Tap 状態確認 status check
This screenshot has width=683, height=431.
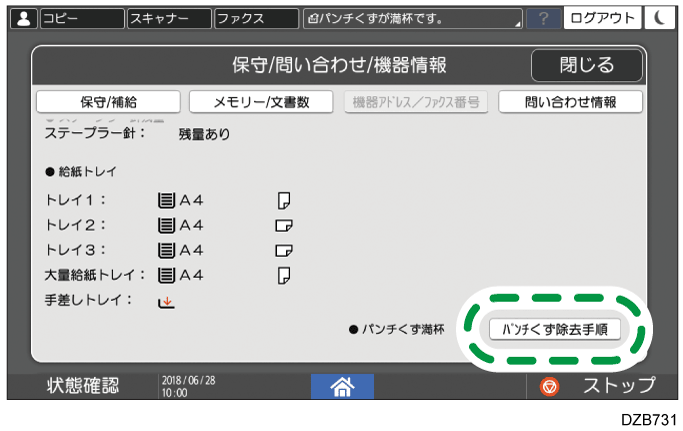click(83, 386)
